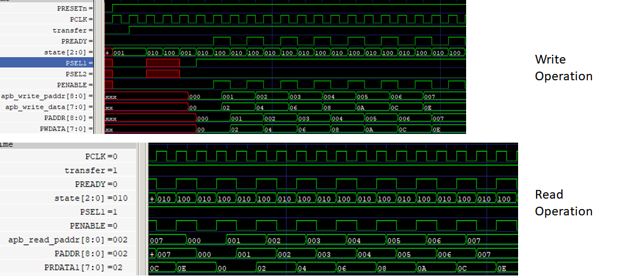Screen dimensions: 644x276
Task: Click the highlighted PSEL1 signal row
Action: pyautogui.click(x=46, y=64)
